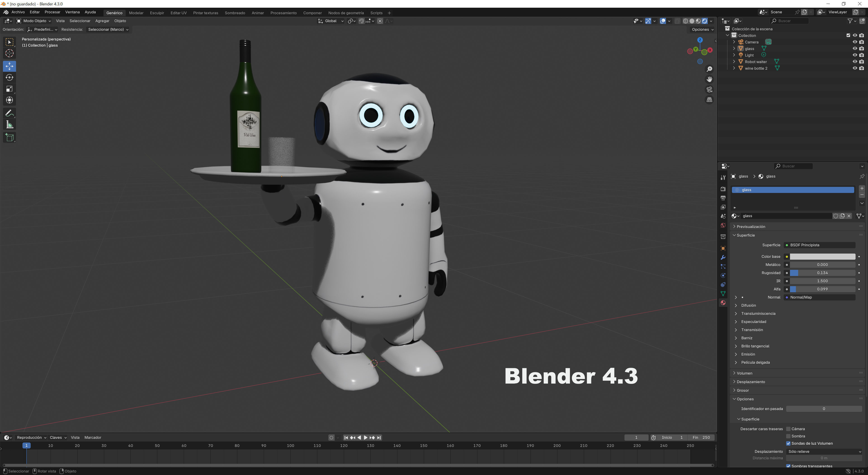Select the Measure tool

click(9, 125)
